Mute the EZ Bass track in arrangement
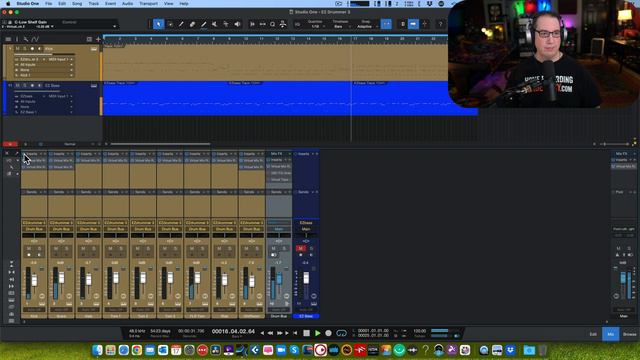 point(17,85)
